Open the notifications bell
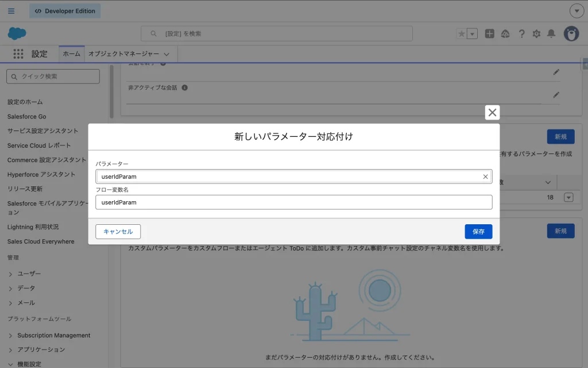 click(551, 34)
